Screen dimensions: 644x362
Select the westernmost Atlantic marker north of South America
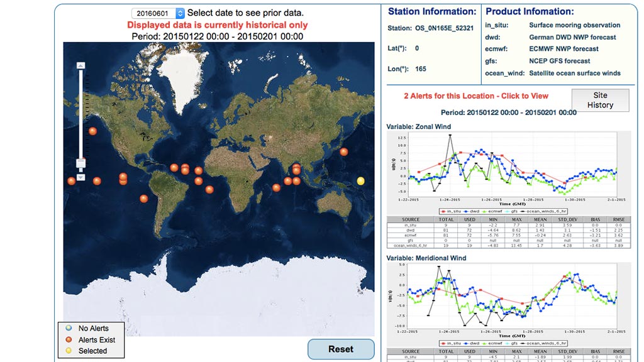(174, 167)
